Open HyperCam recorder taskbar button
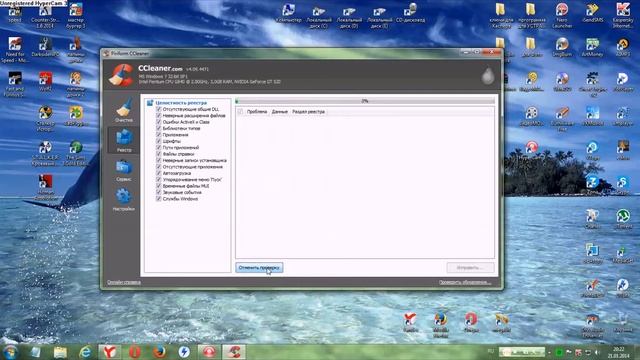640x360 pixels. (209, 352)
